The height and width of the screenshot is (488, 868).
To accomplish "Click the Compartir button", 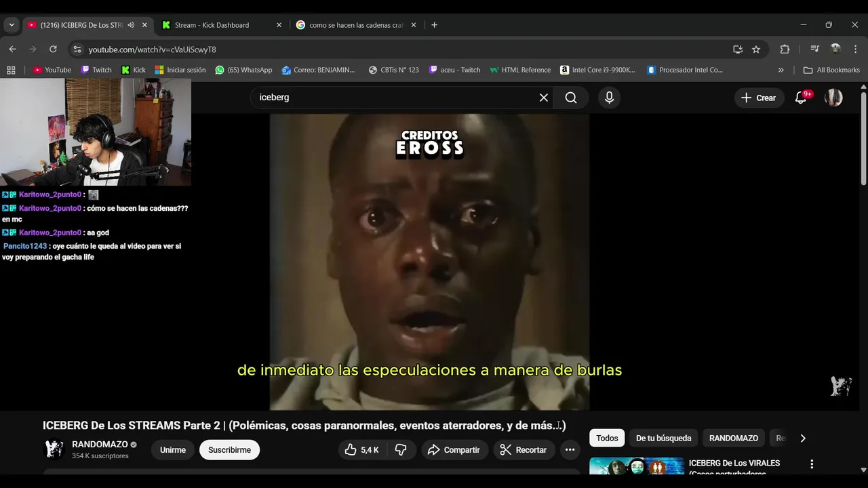I will click(x=454, y=450).
